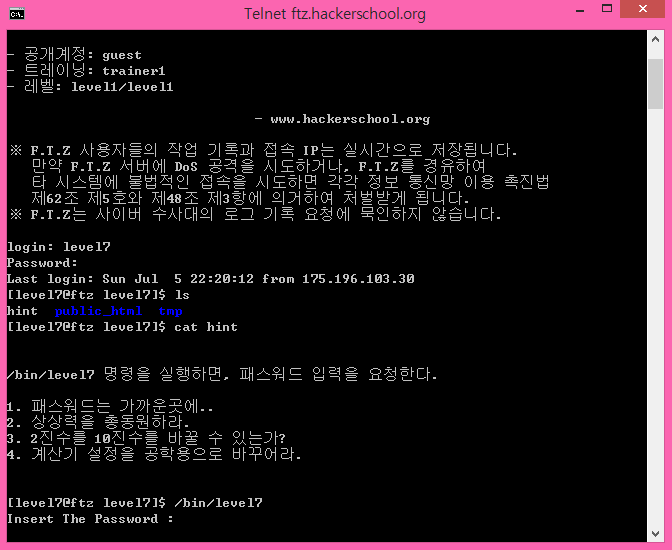
Task: Click the 'login: level7' line
Action: [59, 247]
